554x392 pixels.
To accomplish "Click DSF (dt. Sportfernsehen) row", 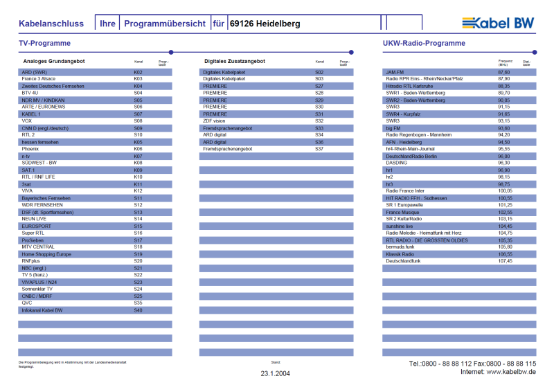I will click(95, 212).
